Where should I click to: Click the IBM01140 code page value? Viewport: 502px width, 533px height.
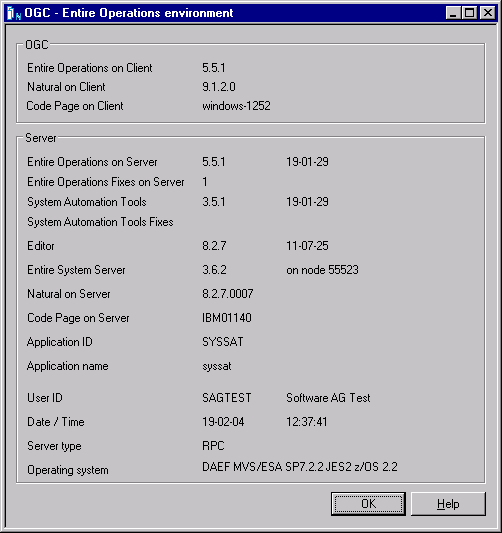(x=227, y=318)
